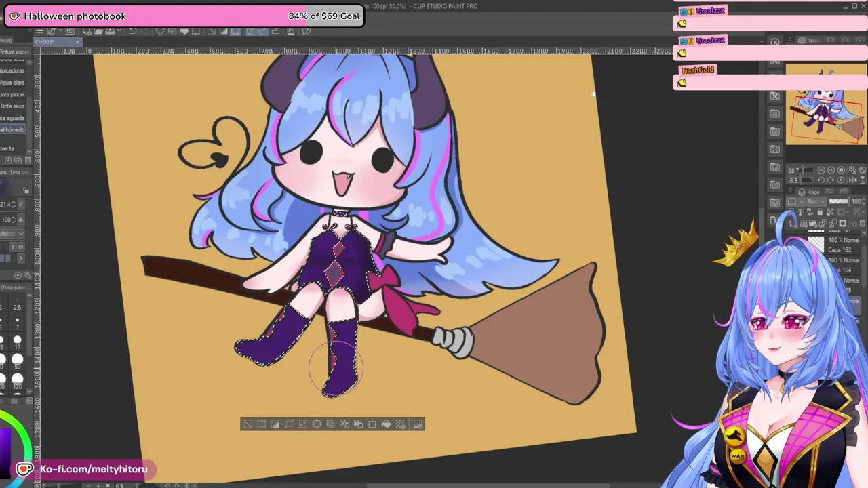
Task: Click Crop icon in selection launcher
Action: tap(262, 424)
